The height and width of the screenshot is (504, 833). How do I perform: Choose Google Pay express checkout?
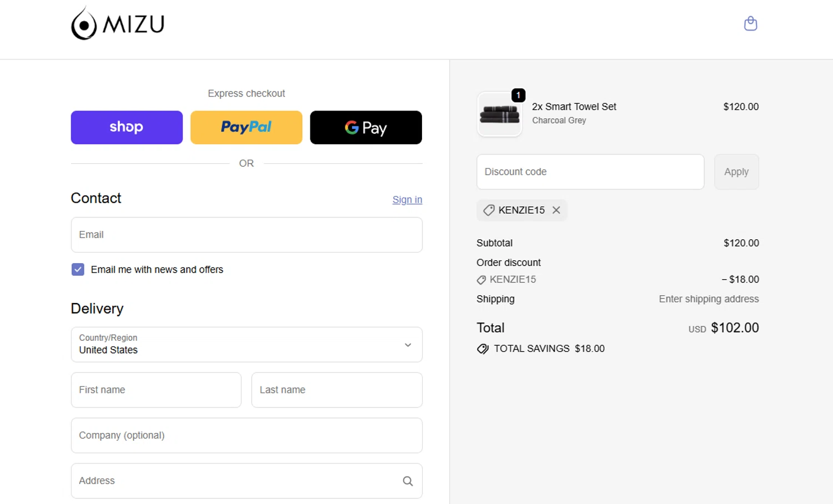click(x=366, y=127)
